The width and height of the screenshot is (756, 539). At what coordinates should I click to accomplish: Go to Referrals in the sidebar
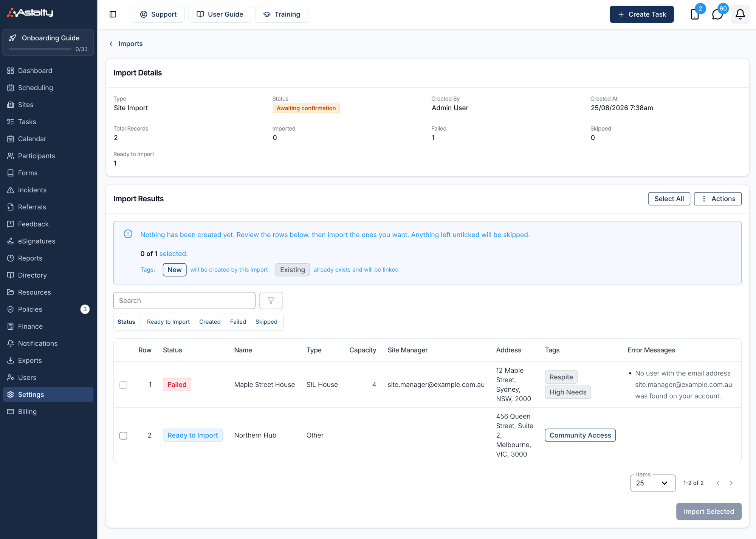point(48,207)
